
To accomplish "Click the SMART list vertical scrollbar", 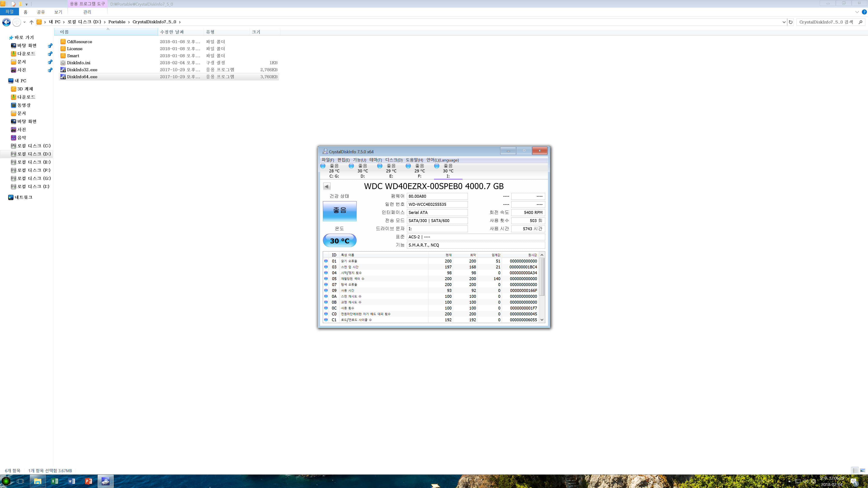I will [x=542, y=277].
